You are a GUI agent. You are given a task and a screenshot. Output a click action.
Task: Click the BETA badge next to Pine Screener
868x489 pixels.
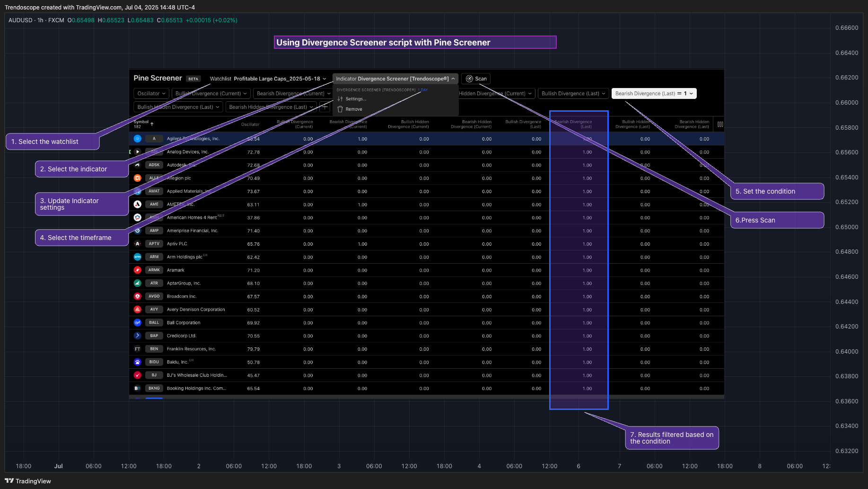pyautogui.click(x=193, y=79)
